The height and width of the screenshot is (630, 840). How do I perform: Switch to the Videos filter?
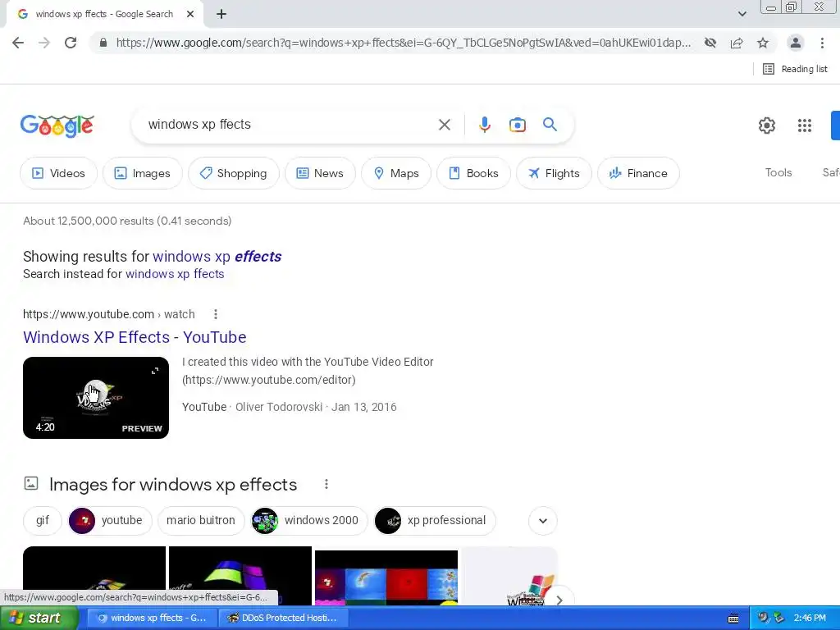pyautogui.click(x=59, y=173)
